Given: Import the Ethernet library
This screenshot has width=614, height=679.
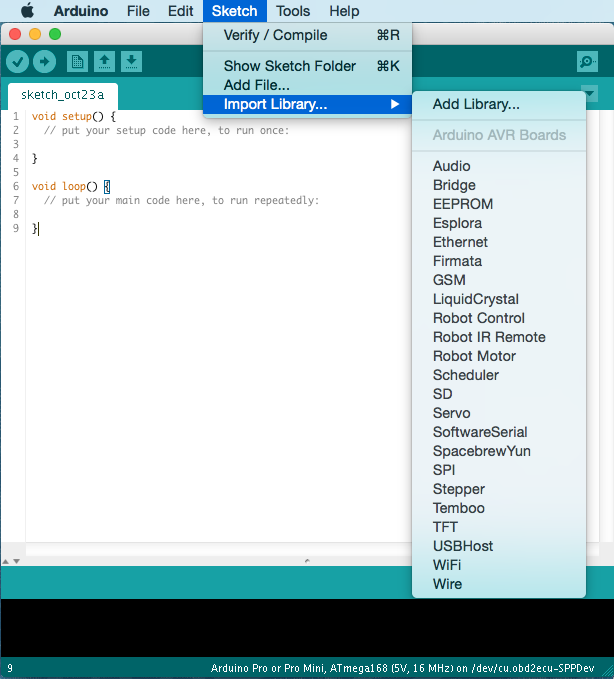Looking at the screenshot, I should pyautogui.click(x=499, y=242).
